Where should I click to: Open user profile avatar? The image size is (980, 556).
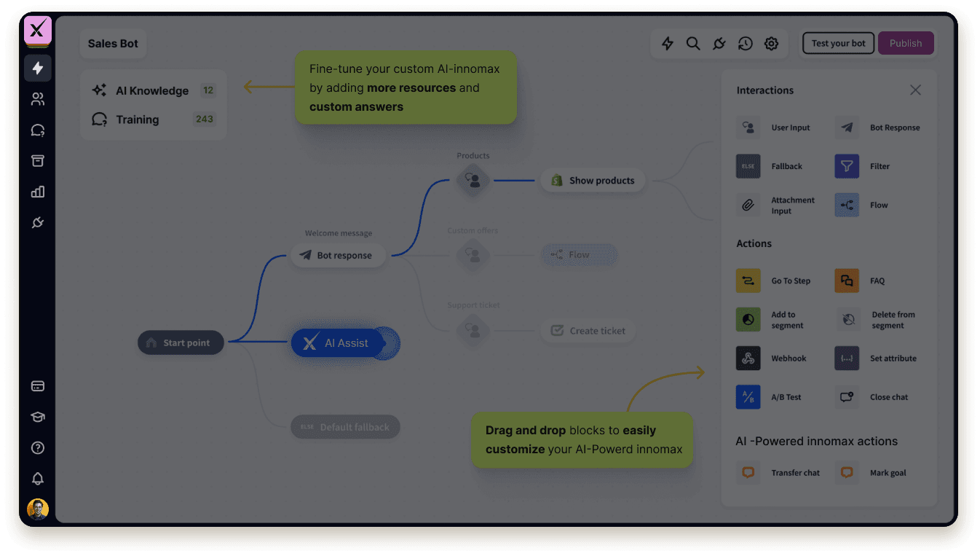tap(38, 509)
